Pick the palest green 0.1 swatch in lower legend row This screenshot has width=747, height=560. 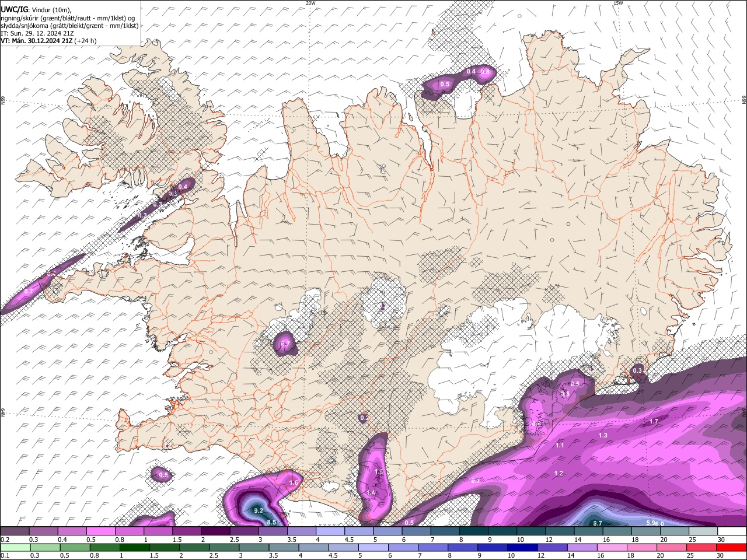pyautogui.click(x=15, y=547)
